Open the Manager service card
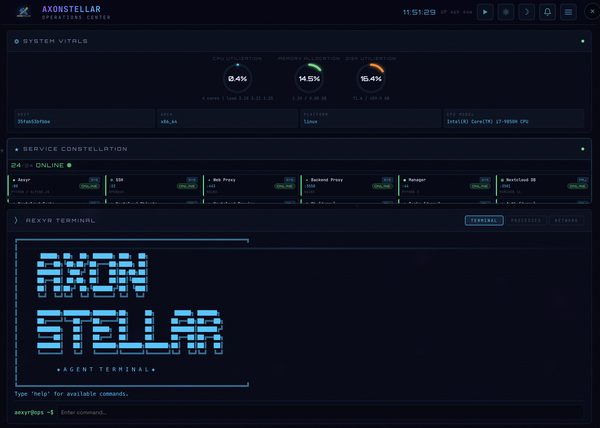This screenshot has height=428, width=600. [446, 186]
